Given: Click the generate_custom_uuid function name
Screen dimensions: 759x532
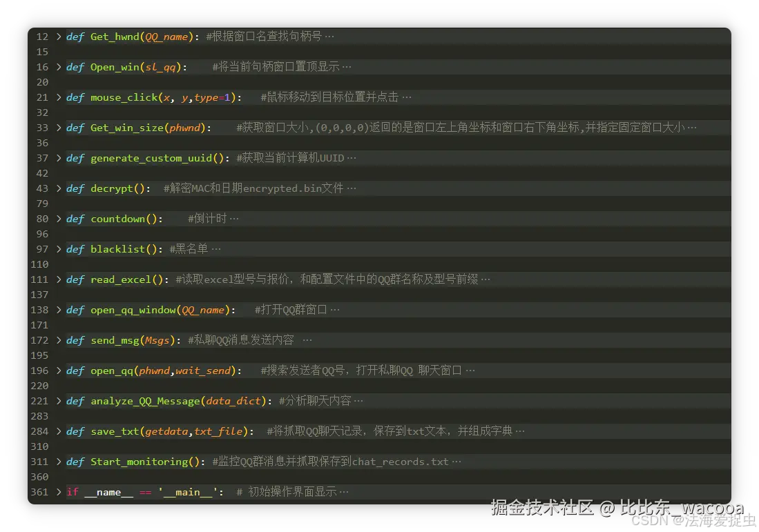Looking at the screenshot, I should pos(151,158).
